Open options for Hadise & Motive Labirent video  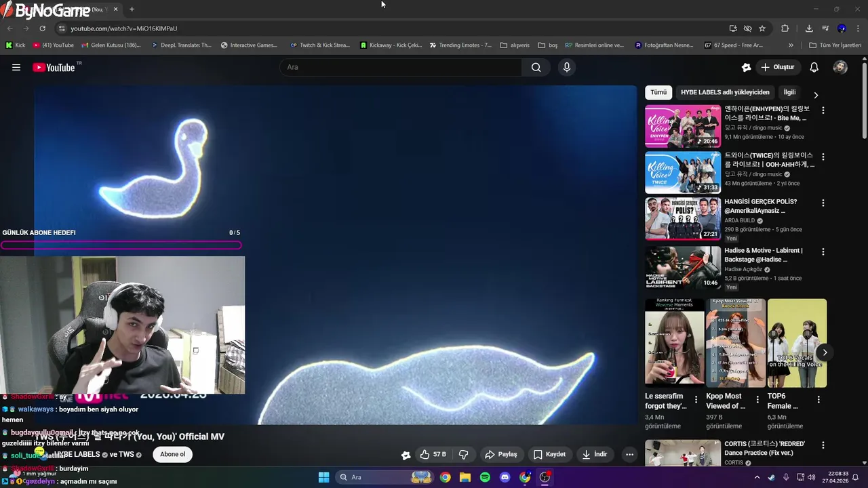click(823, 251)
